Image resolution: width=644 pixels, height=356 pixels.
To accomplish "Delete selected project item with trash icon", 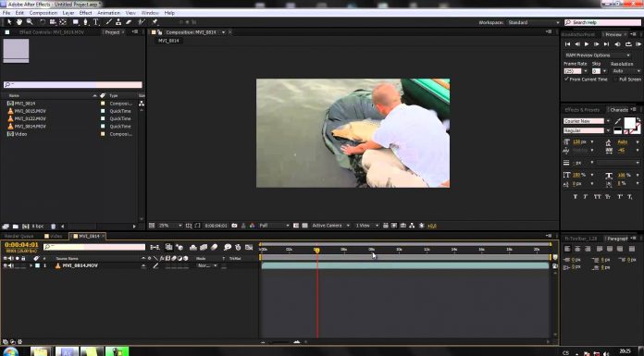I will (x=53, y=227).
